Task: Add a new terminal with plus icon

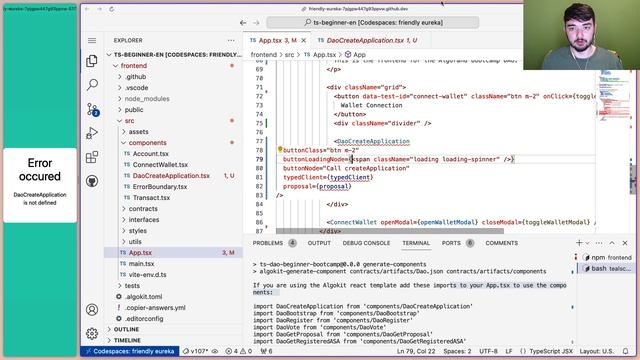Action: tap(579, 243)
